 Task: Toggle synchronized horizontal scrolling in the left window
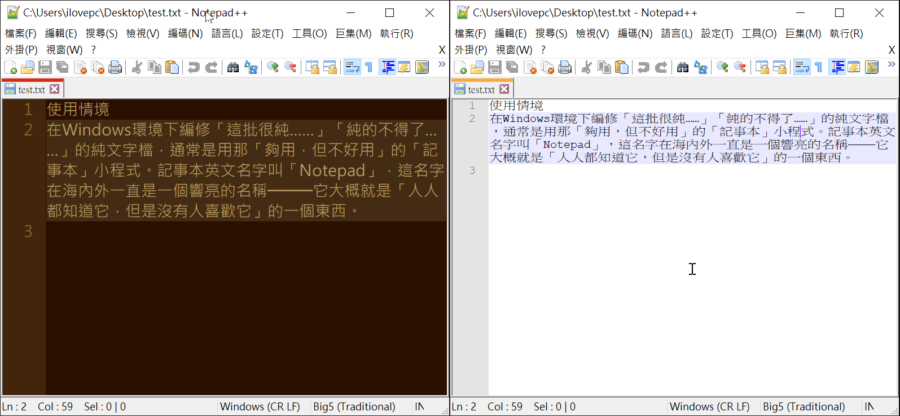point(330,68)
